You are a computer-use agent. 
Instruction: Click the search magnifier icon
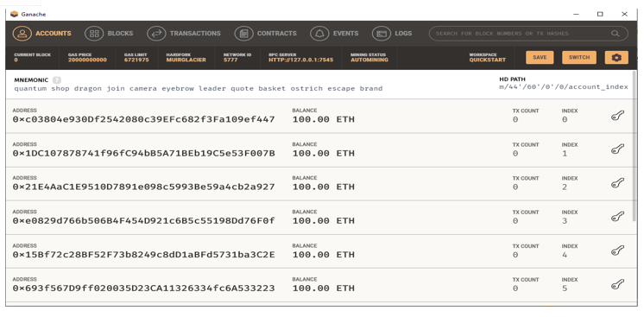coord(615,34)
